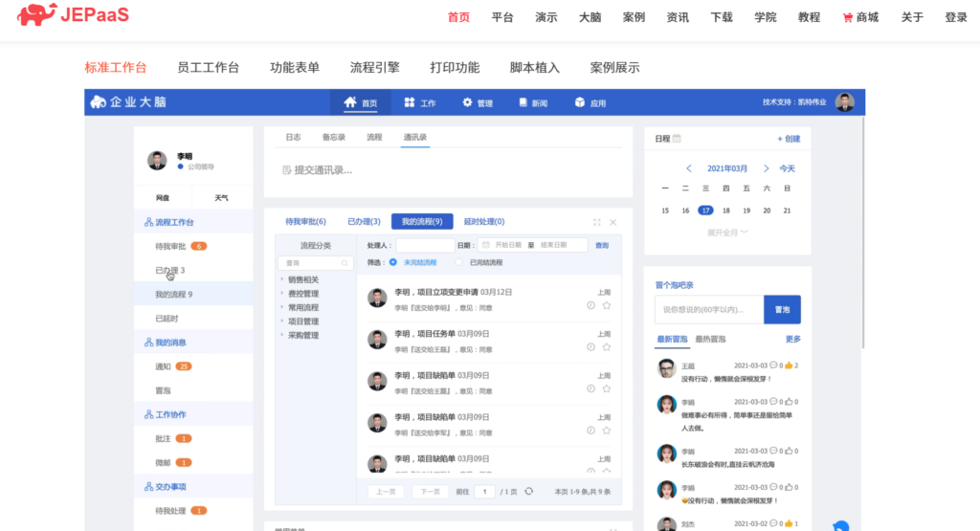Go to the 首页 home icon in blue bar
This screenshot has width=980, height=531.
[350, 102]
